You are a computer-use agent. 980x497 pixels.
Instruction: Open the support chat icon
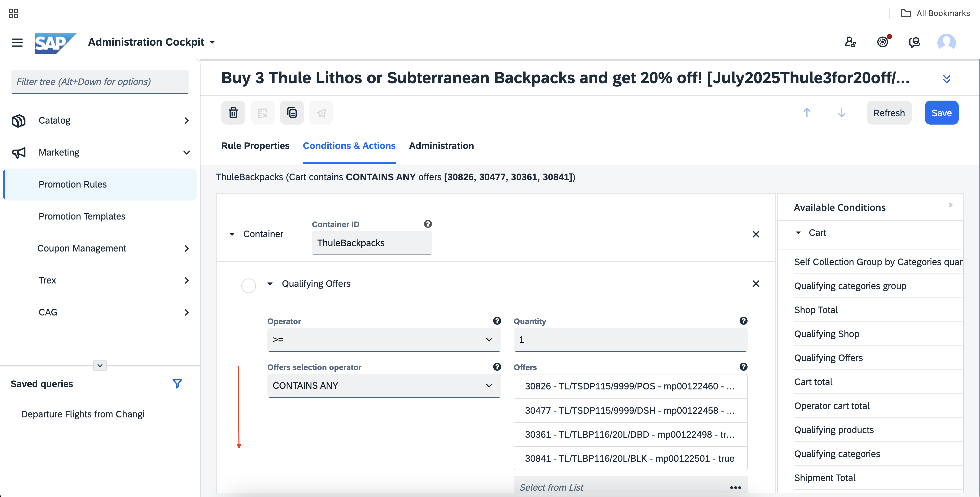(915, 42)
